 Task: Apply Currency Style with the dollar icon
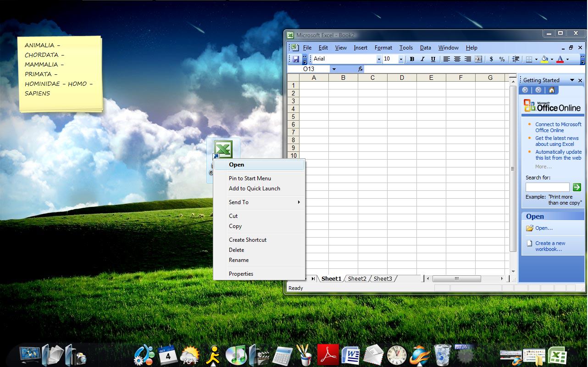492,59
